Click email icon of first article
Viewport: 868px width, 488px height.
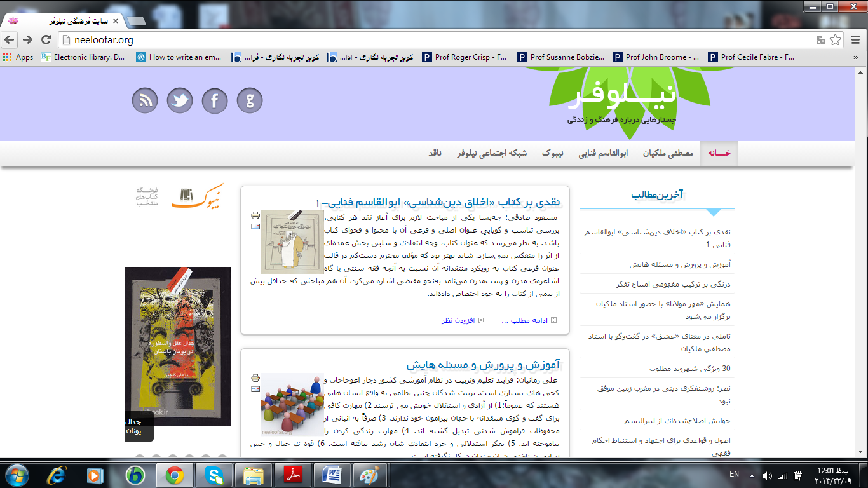(x=255, y=226)
